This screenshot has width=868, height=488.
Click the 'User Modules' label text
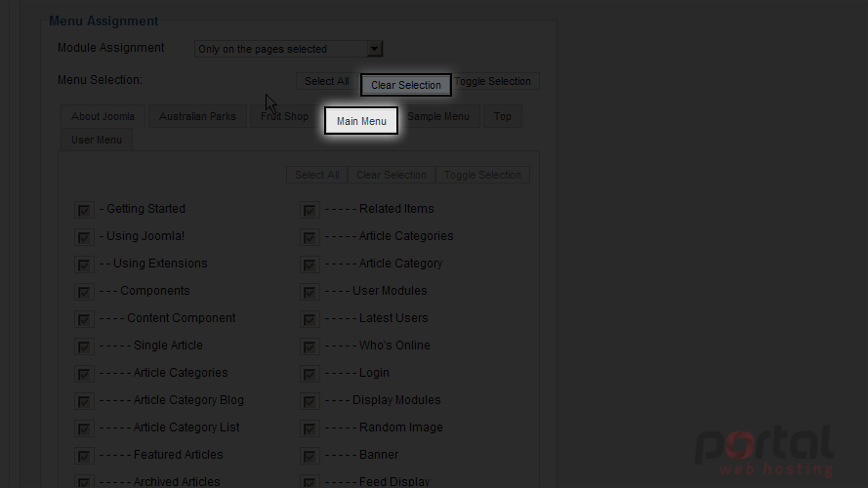(x=390, y=291)
